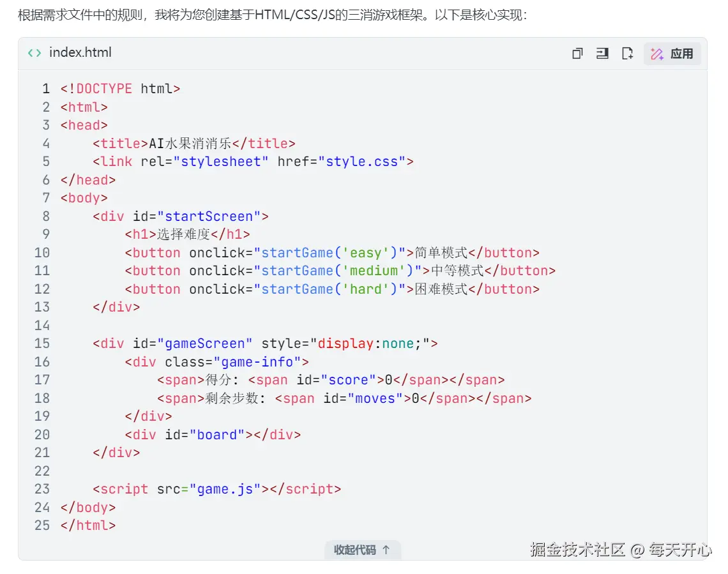
Task: Click the closing </head> tag line
Action: (x=87, y=180)
